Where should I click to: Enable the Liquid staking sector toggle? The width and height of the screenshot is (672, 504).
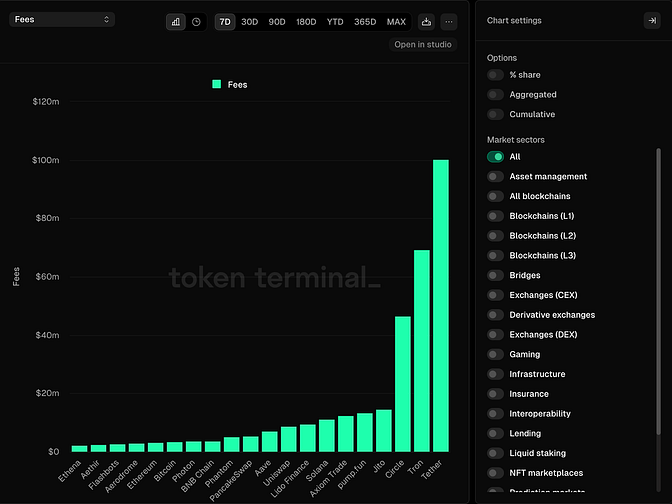(495, 453)
